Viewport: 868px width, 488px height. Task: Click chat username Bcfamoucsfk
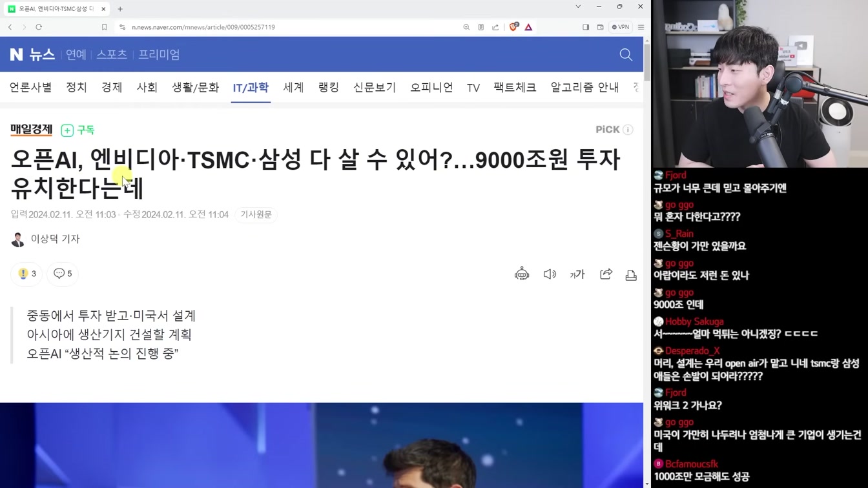coord(692,463)
